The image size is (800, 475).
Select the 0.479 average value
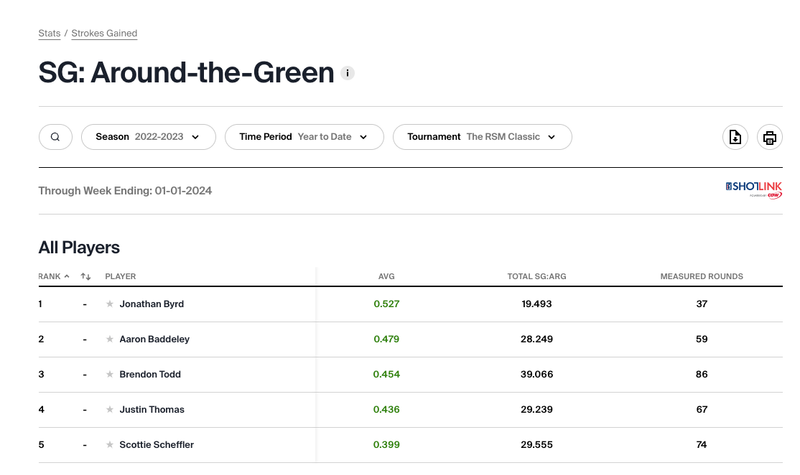click(386, 339)
